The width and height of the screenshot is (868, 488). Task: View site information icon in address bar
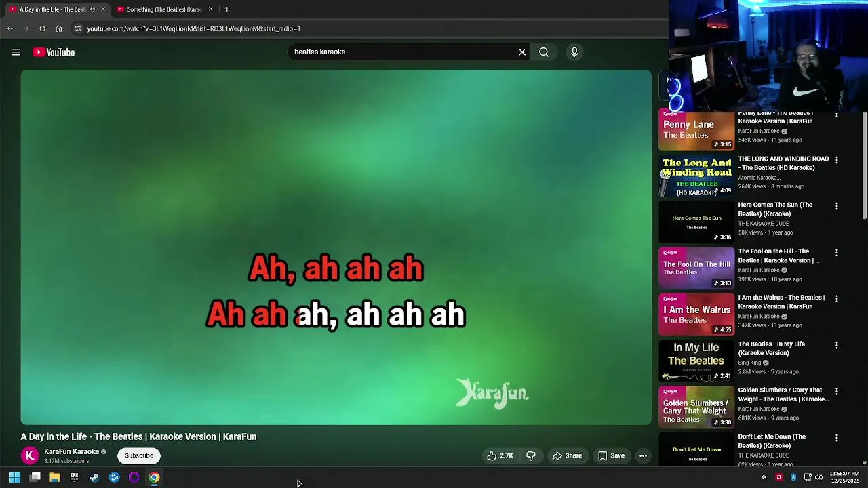click(78, 28)
